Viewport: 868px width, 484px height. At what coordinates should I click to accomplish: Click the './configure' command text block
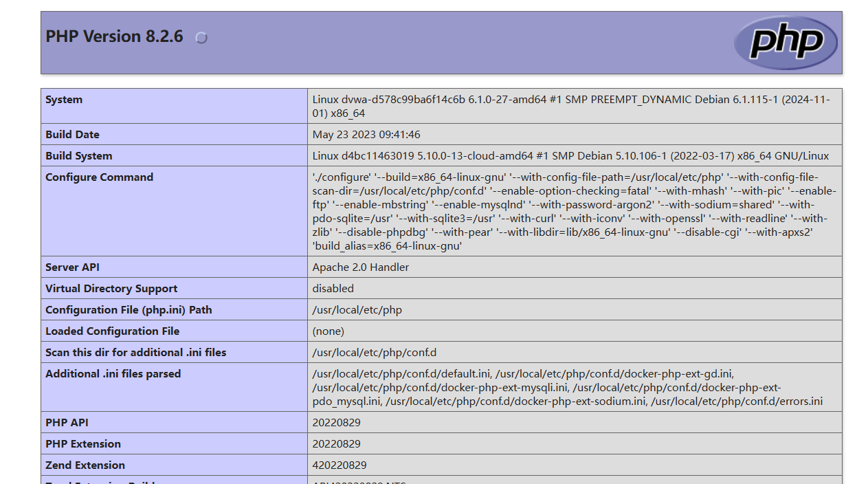tap(574, 211)
